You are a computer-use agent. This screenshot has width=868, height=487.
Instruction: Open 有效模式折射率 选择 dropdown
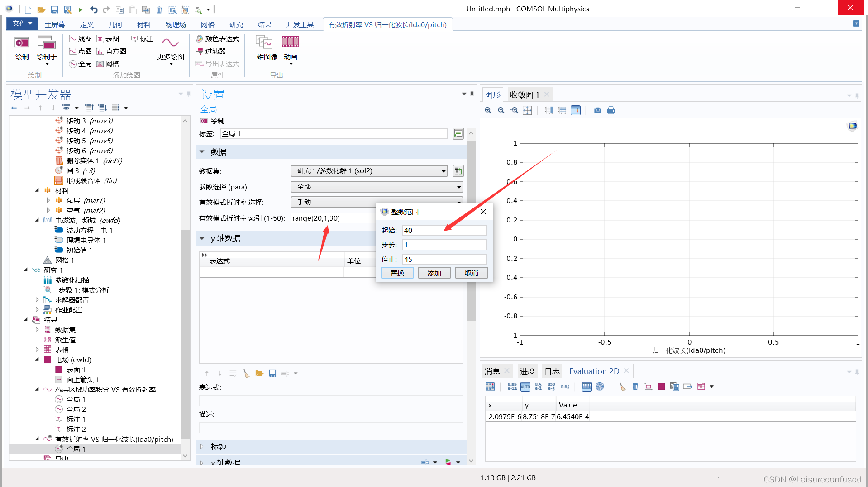tap(377, 202)
